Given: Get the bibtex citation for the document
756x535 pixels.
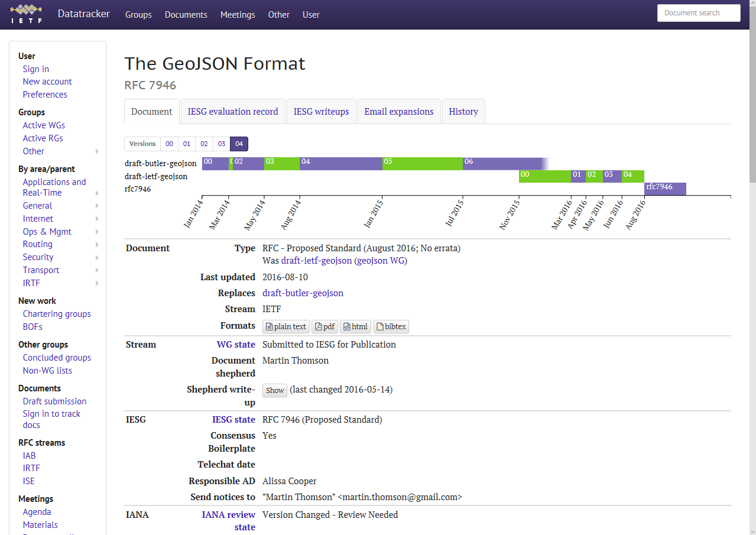Looking at the screenshot, I should coord(391,326).
